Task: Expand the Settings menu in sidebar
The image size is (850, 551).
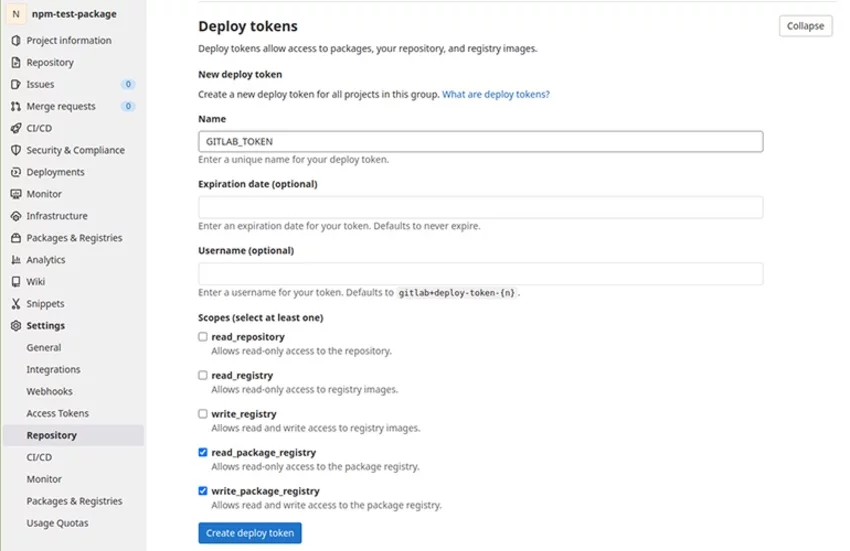Action: pos(45,326)
